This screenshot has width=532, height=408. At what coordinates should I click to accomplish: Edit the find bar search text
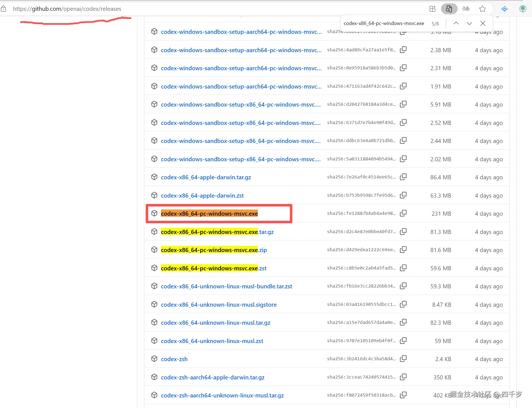click(x=384, y=23)
